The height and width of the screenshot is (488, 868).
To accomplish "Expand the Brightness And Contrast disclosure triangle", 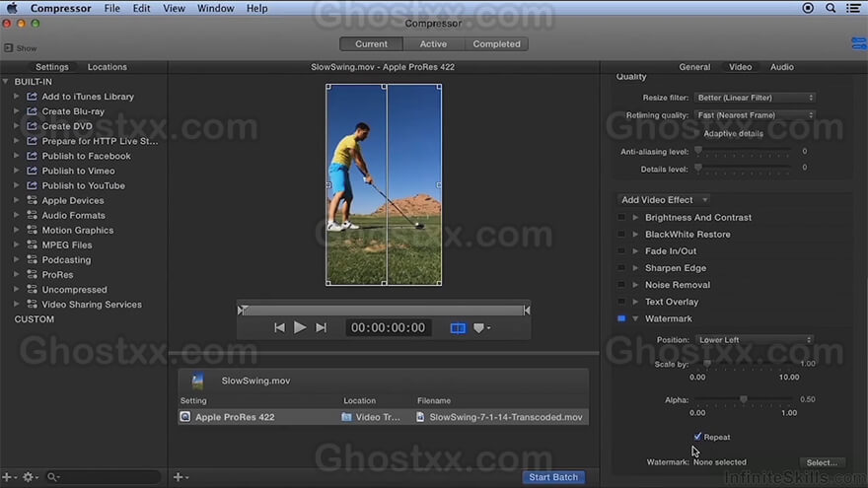I will coord(635,218).
